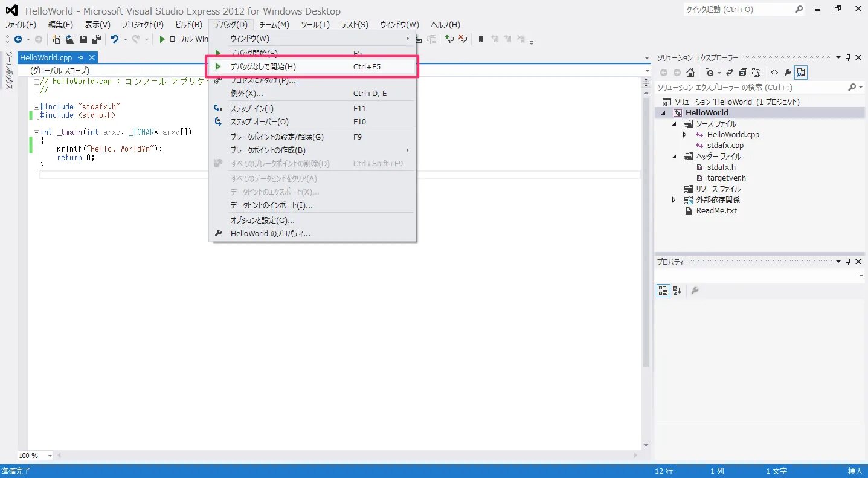Open the ビルド(B) menu

click(x=188, y=25)
